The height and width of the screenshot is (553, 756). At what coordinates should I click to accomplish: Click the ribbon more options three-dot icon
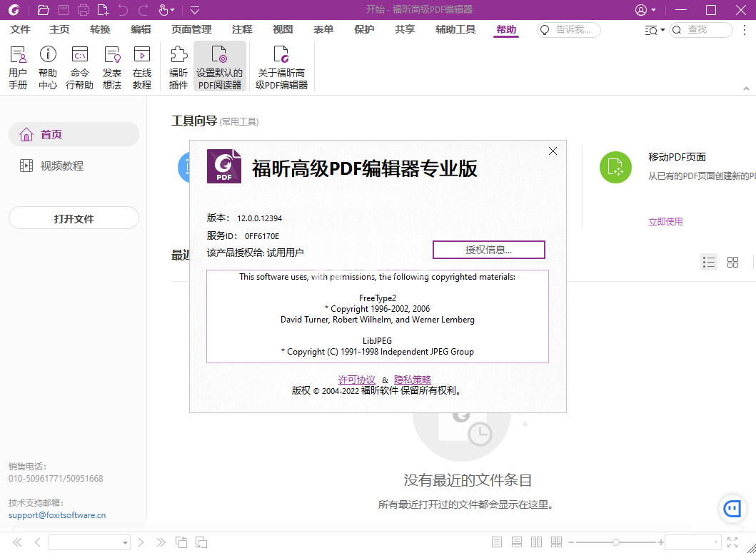(x=745, y=30)
